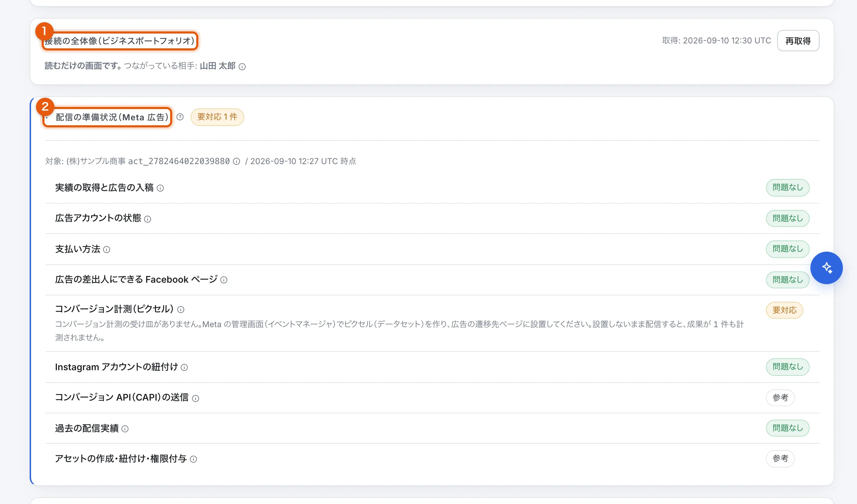The image size is (857, 504).
Task: Click the 接続の全体像(ビジネスポートフォリオ) heading
Action: pos(120,41)
